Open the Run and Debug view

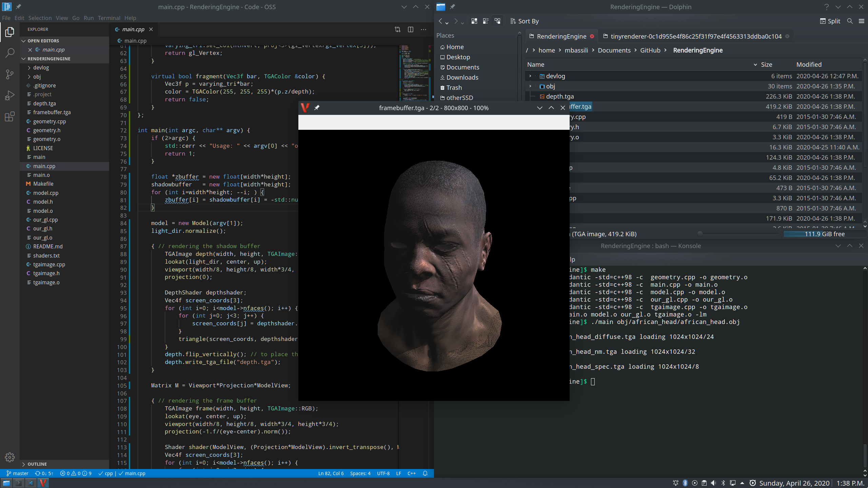(9, 95)
